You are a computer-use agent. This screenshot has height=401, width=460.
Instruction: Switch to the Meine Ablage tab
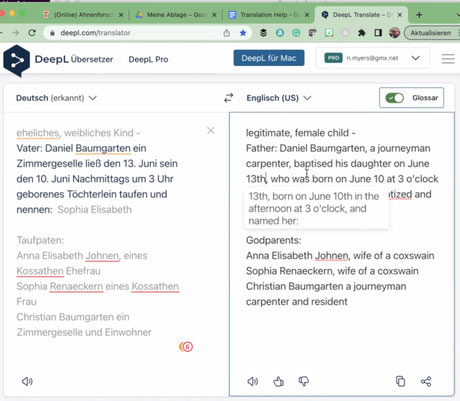pyautogui.click(x=176, y=15)
